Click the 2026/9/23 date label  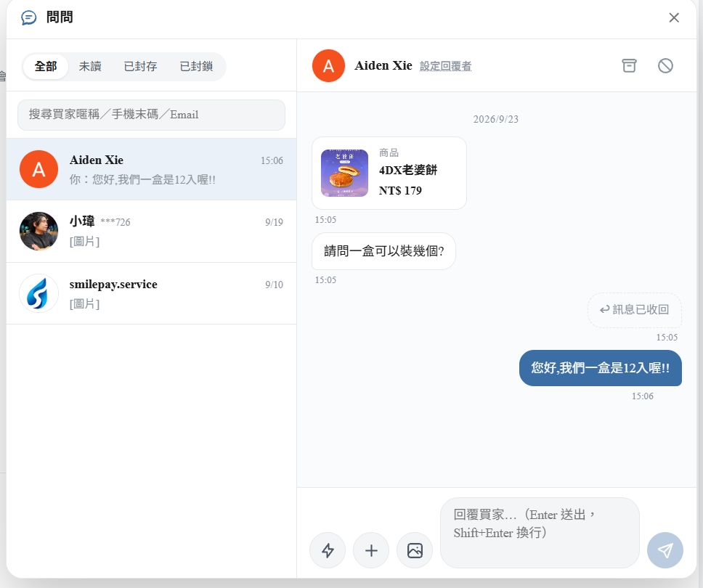pos(496,119)
